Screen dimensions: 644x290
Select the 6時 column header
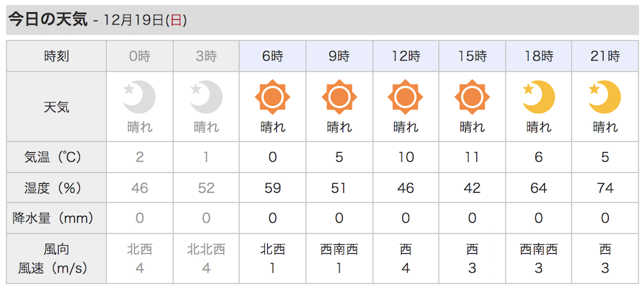(x=272, y=56)
